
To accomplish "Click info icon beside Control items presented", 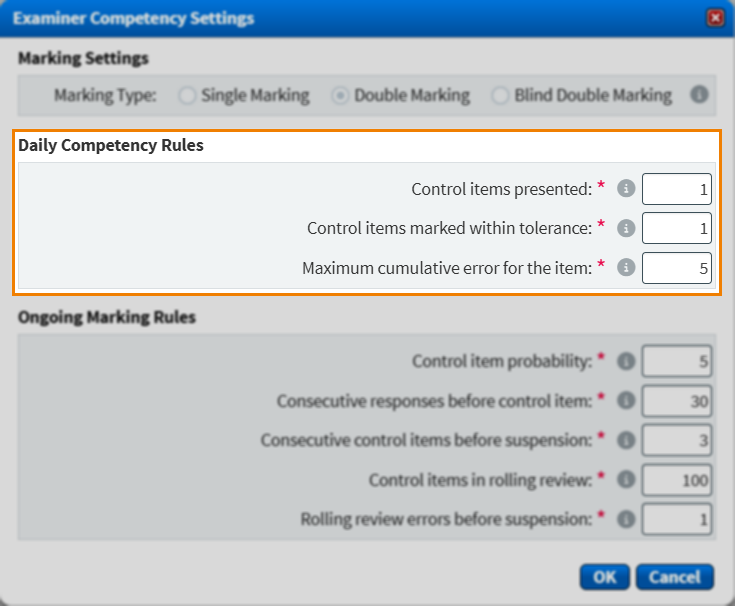I will [x=627, y=188].
